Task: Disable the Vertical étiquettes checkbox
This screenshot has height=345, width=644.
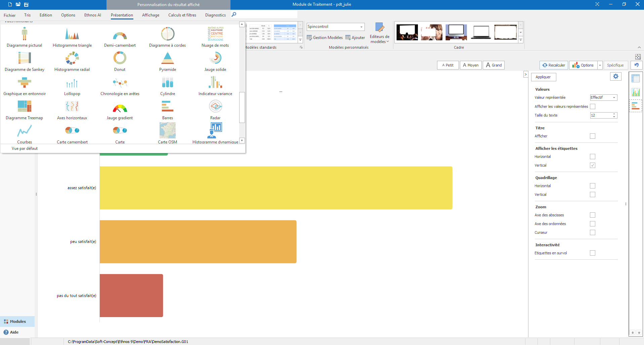Action: (x=593, y=165)
